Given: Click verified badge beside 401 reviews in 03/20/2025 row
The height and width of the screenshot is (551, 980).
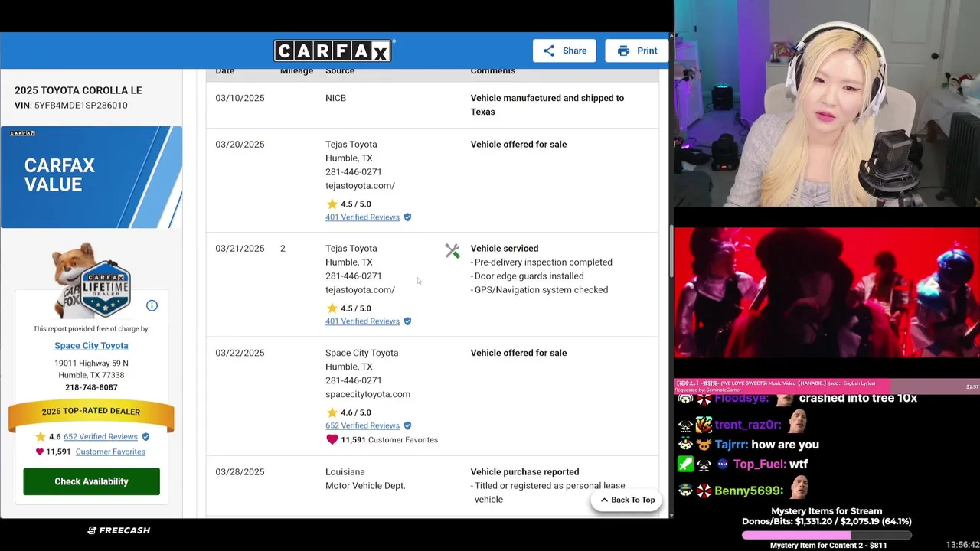Looking at the screenshot, I should (x=407, y=217).
